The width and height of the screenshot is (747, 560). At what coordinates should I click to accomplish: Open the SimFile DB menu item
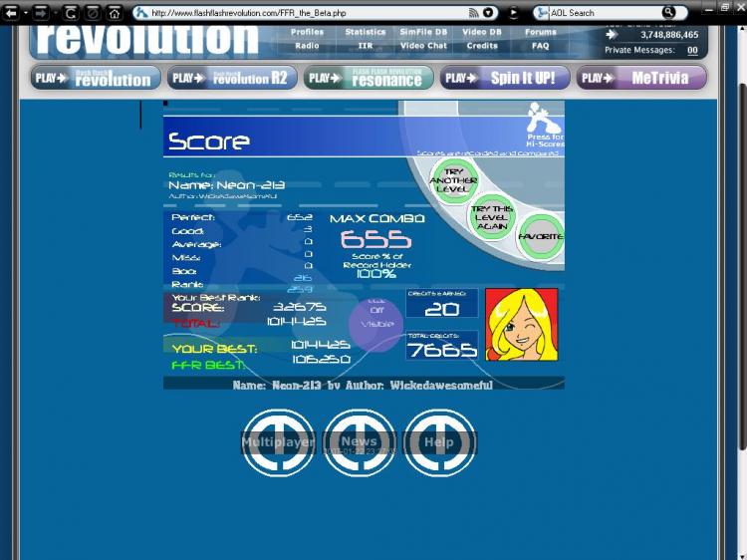[423, 32]
